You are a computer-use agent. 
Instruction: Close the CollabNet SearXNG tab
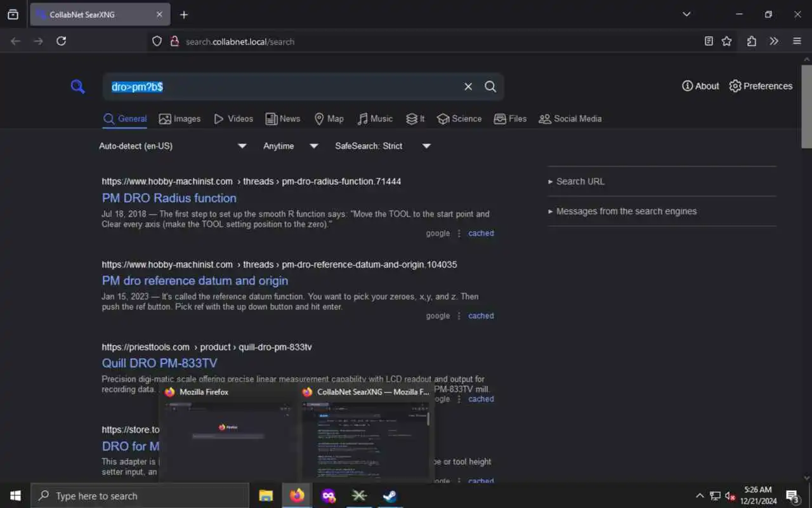pos(159,15)
